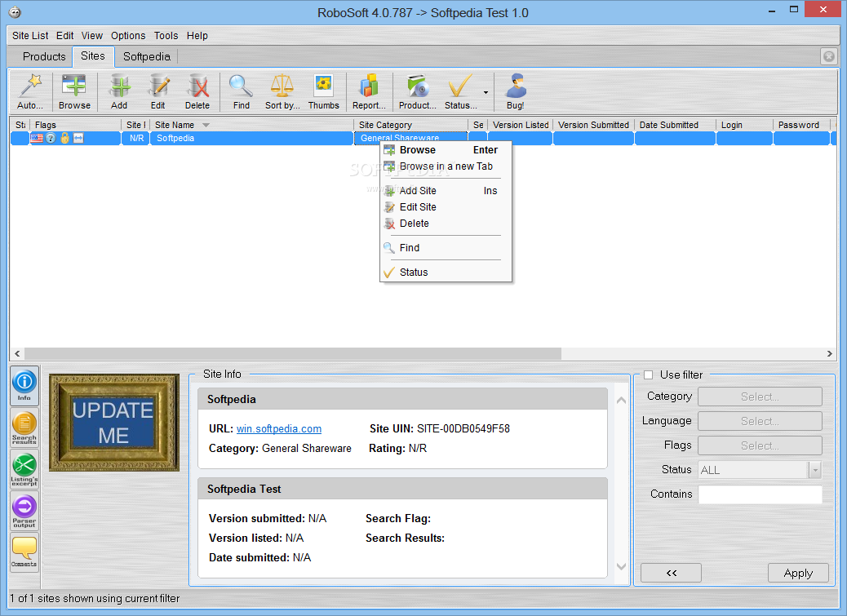This screenshot has height=616, width=847.
Task: Click the US flag icon in Softpedia row
Action: click(x=37, y=138)
